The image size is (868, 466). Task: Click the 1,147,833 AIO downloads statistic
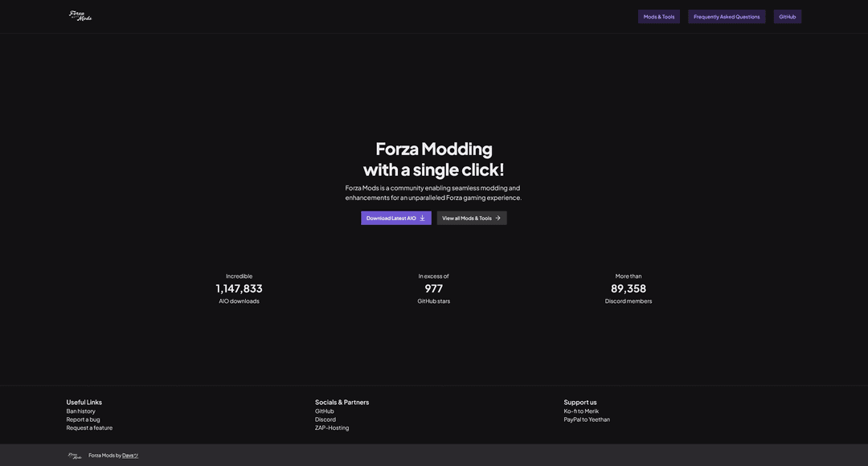click(240, 285)
